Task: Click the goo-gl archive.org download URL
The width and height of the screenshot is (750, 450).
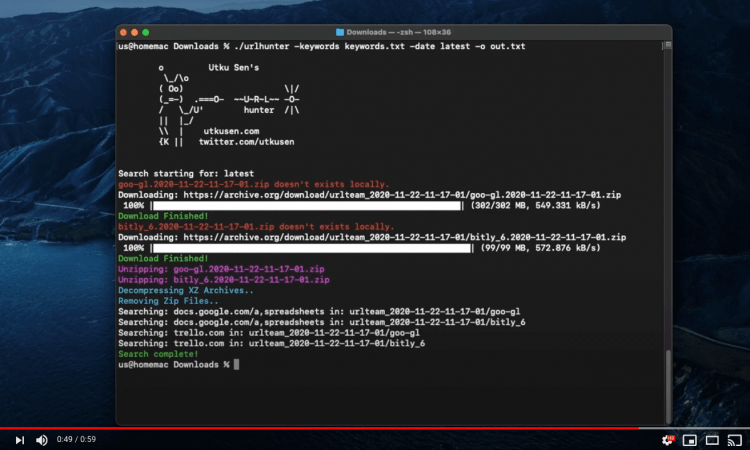Action: click(402, 195)
